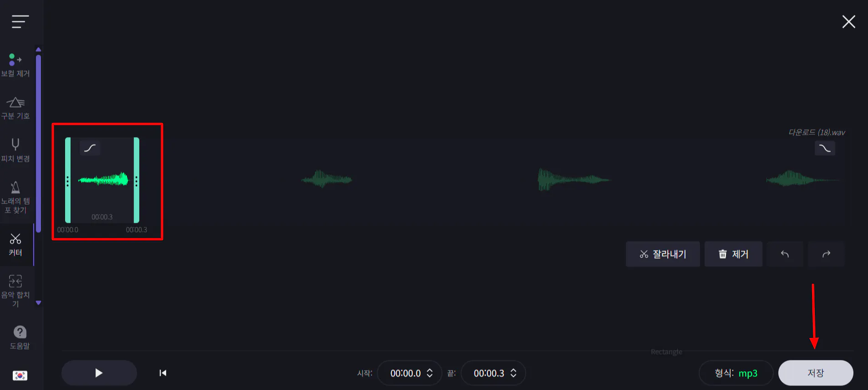Open the hamburger menu icon
This screenshot has height=390, width=868.
pos(20,21)
